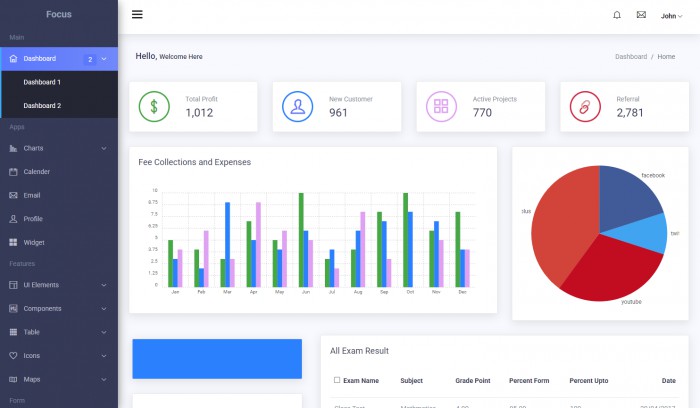Click the Referral link icon
Screen dimensions: 700x408
585,106
